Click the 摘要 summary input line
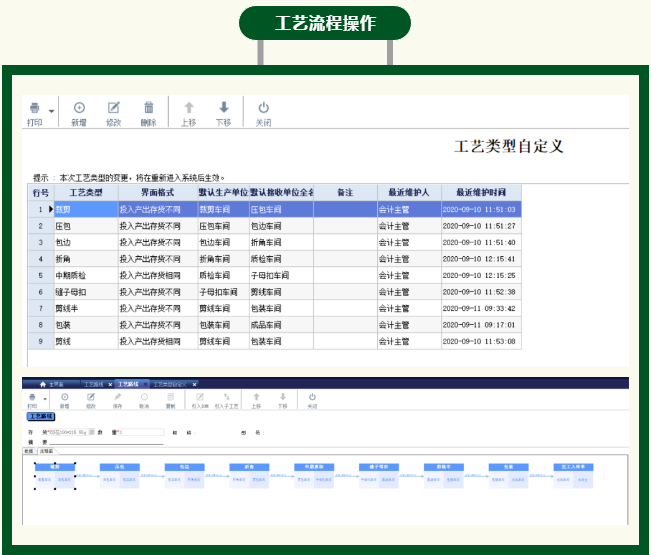The width and height of the screenshot is (651, 555). [106, 443]
